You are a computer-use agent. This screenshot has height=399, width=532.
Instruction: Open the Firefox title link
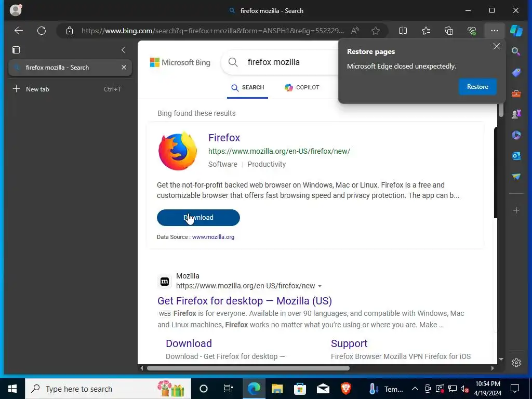tap(224, 138)
